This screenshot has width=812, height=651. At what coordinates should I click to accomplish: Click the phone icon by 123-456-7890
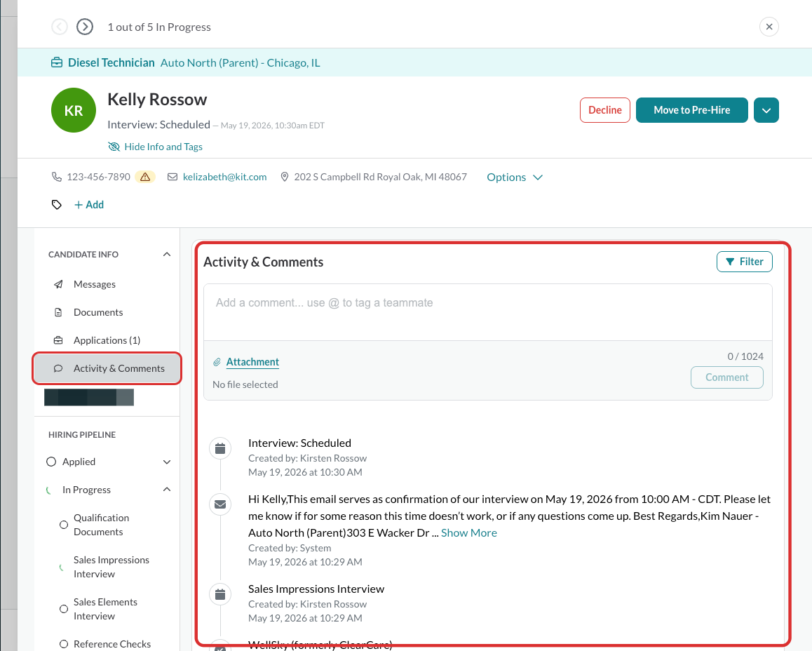tap(56, 177)
